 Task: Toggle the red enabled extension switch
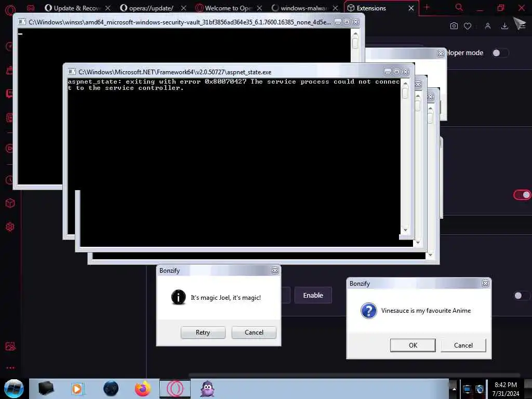pos(522,195)
